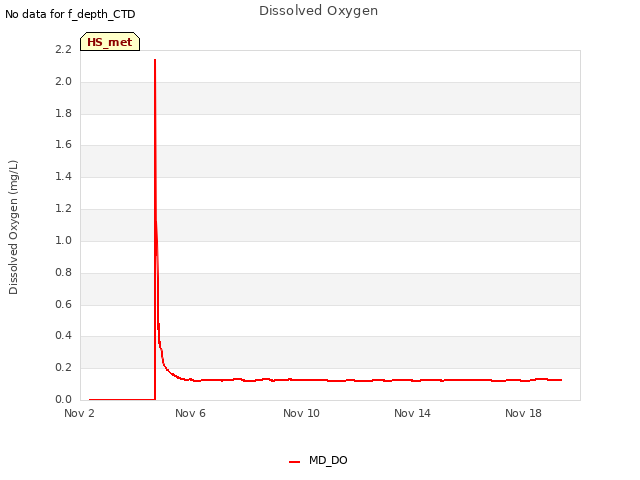This screenshot has width=640, height=480.
Task: Click the 1.8 y-axis tick label
Action: click(x=63, y=113)
